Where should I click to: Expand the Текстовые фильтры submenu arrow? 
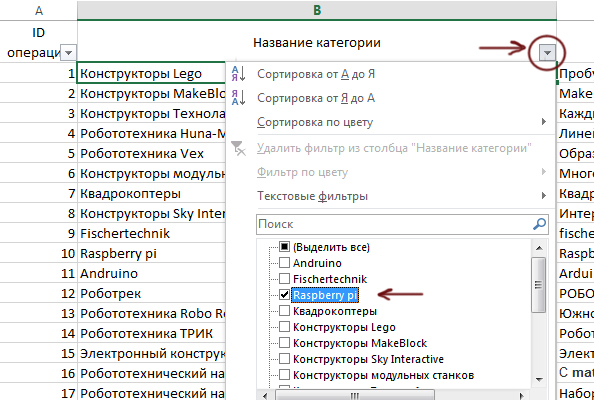pos(544,196)
